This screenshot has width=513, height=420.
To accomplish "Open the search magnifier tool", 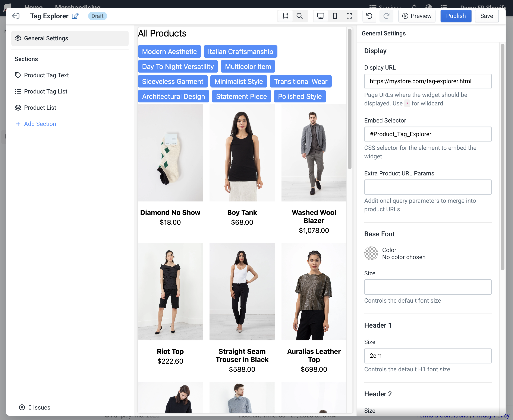I will 299,16.
